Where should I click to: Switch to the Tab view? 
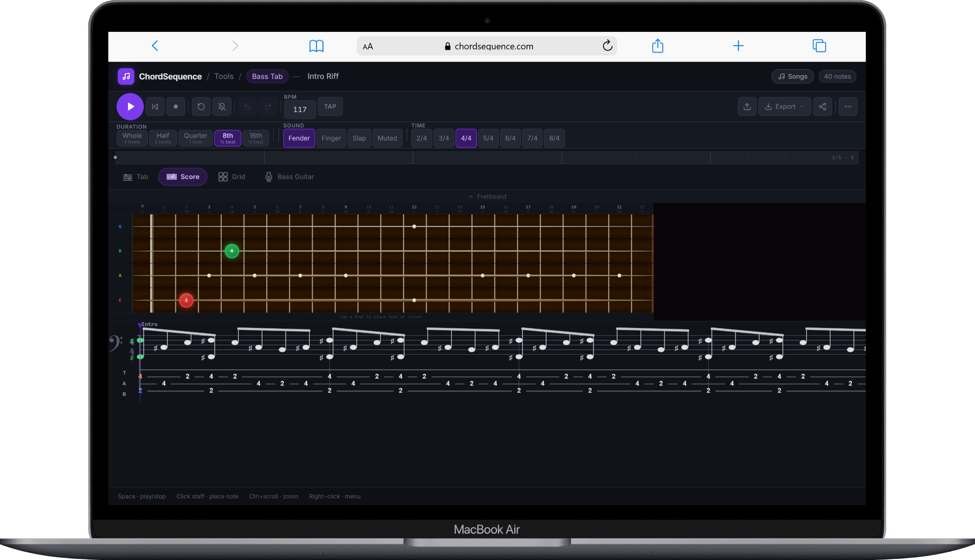point(135,177)
